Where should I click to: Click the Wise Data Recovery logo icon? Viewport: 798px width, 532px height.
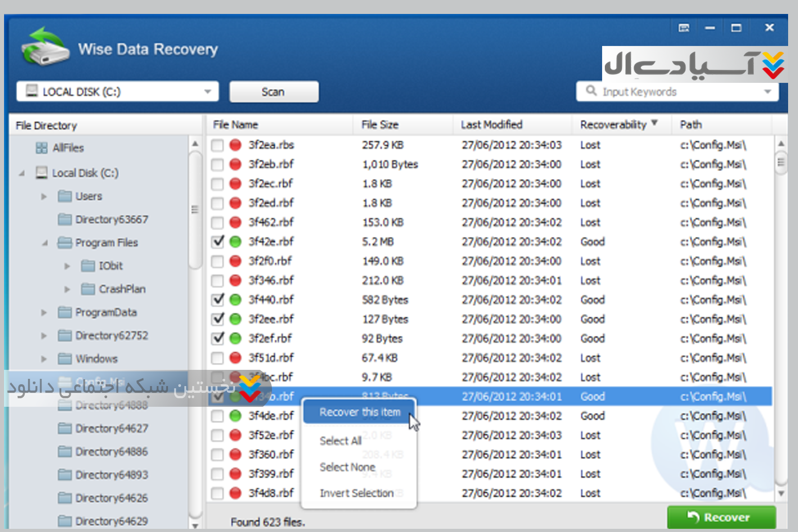tap(45, 47)
